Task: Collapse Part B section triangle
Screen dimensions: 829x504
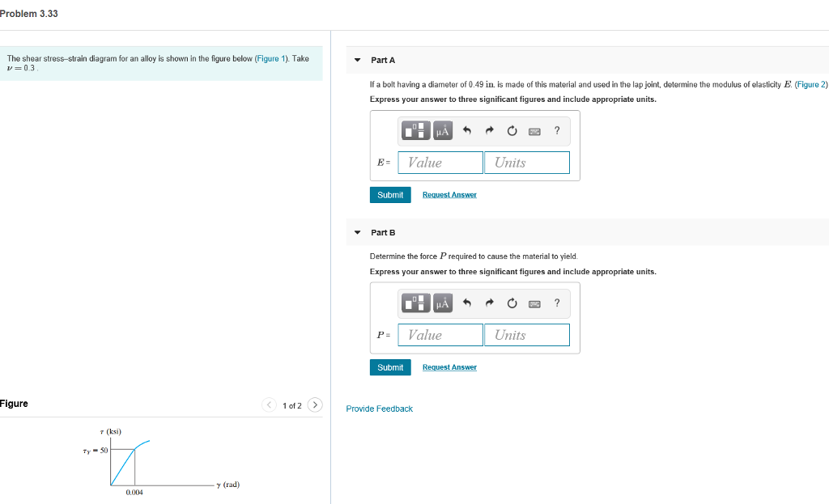Action: 357,232
